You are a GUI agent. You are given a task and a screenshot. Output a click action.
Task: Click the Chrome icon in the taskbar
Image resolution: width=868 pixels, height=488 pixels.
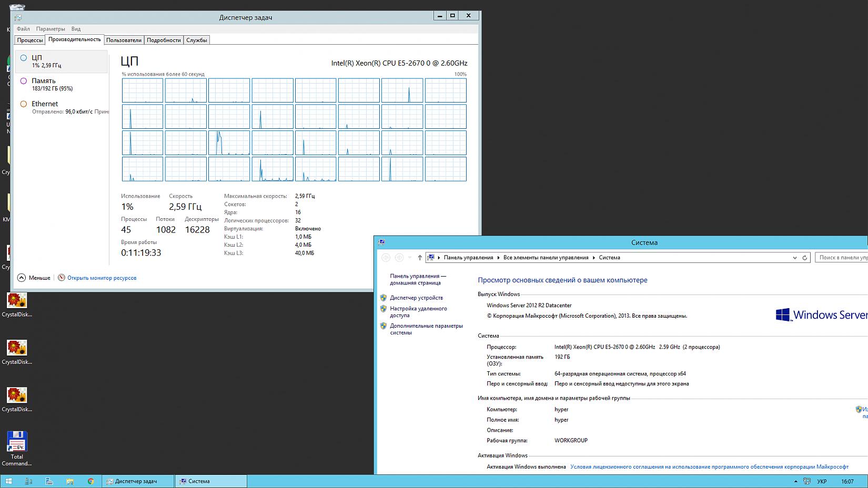click(90, 481)
